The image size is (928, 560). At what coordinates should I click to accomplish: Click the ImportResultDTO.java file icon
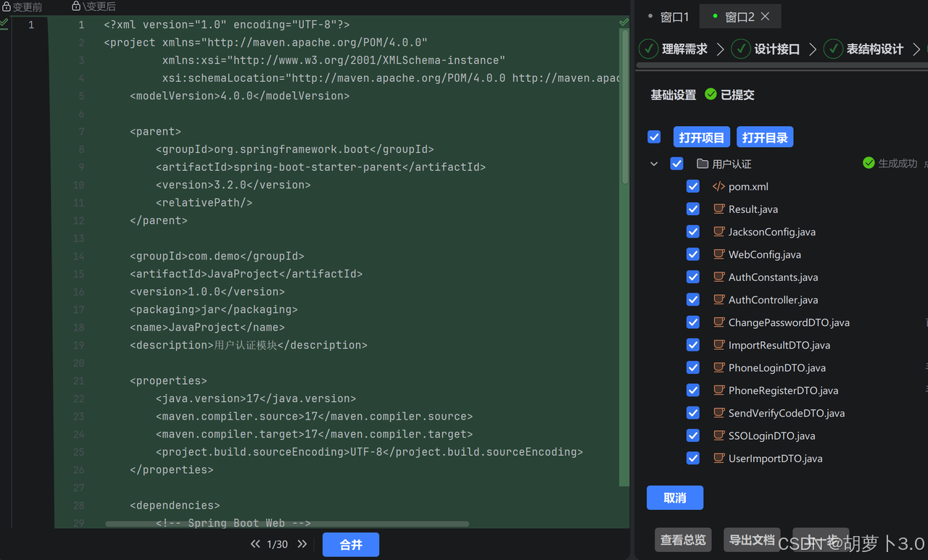(718, 345)
